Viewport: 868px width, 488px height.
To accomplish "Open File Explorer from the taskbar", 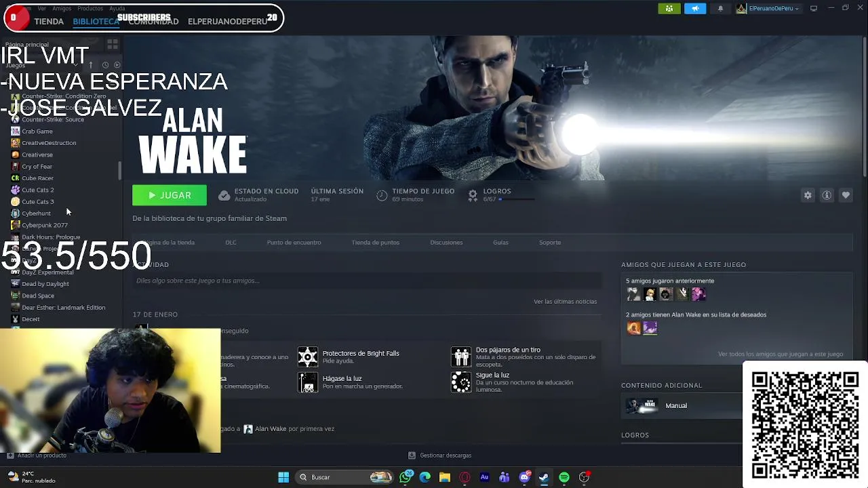I will pyautogui.click(x=445, y=477).
